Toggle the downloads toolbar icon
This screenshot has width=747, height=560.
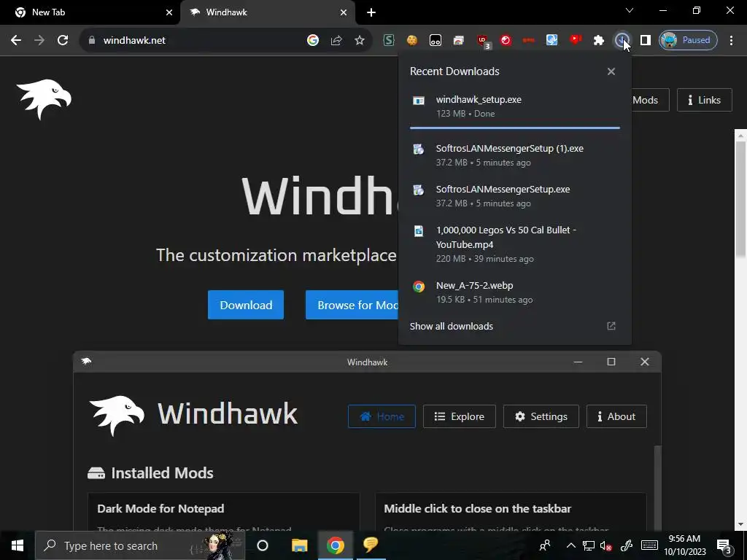tap(622, 41)
